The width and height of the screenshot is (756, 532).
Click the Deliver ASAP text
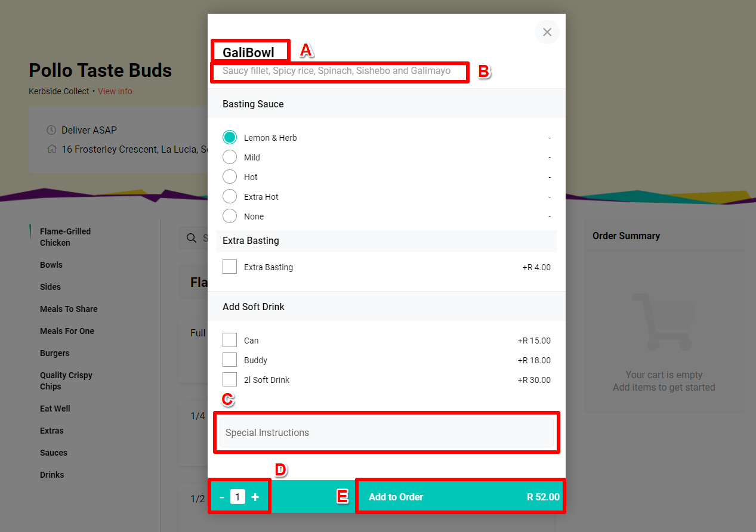coord(89,130)
